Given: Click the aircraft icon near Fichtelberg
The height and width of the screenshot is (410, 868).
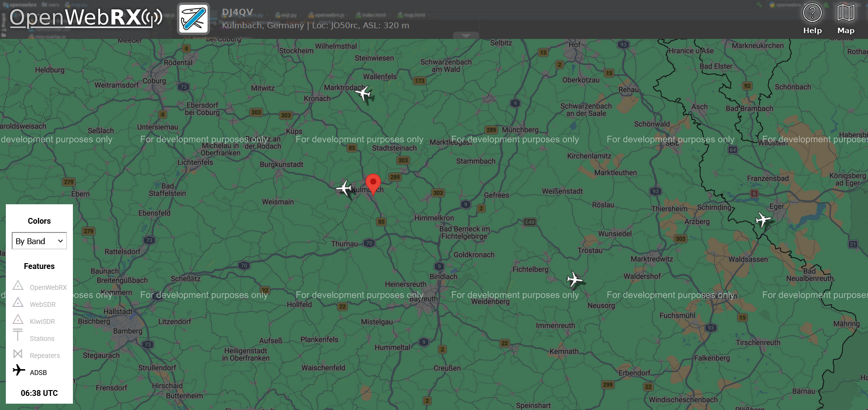Looking at the screenshot, I should pos(574,280).
